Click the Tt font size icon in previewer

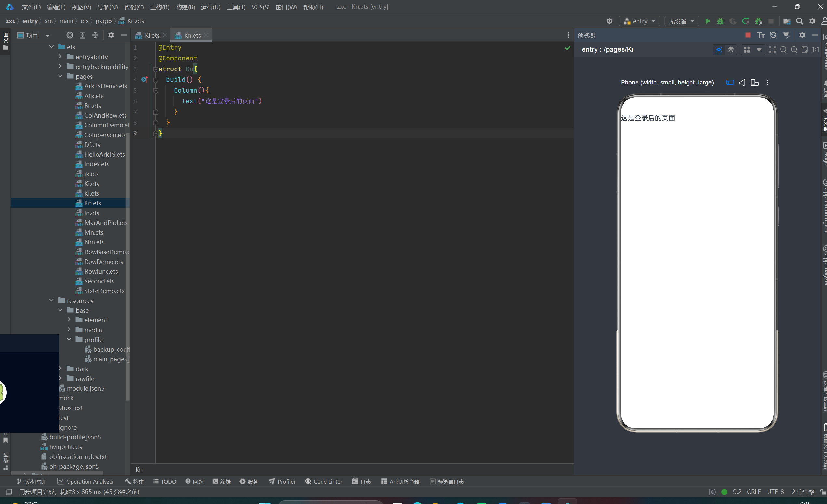coord(761,35)
